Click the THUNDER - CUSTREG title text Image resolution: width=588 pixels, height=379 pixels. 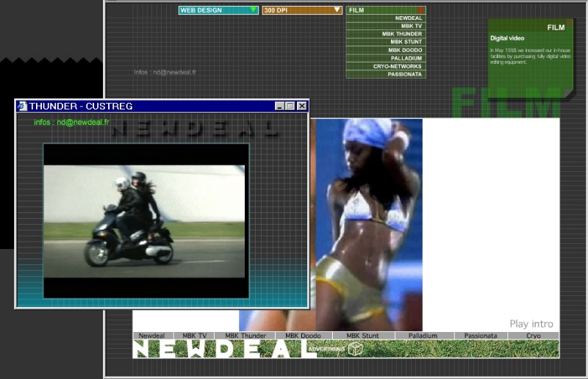click(81, 106)
